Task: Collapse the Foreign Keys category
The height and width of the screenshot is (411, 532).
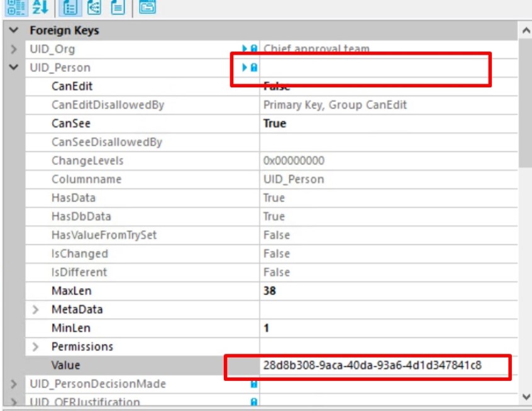Action: 14,30
